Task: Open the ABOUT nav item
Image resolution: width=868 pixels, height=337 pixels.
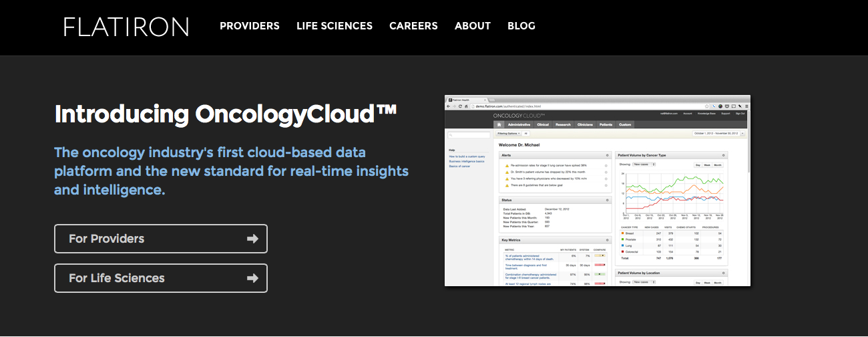Action: click(x=473, y=26)
